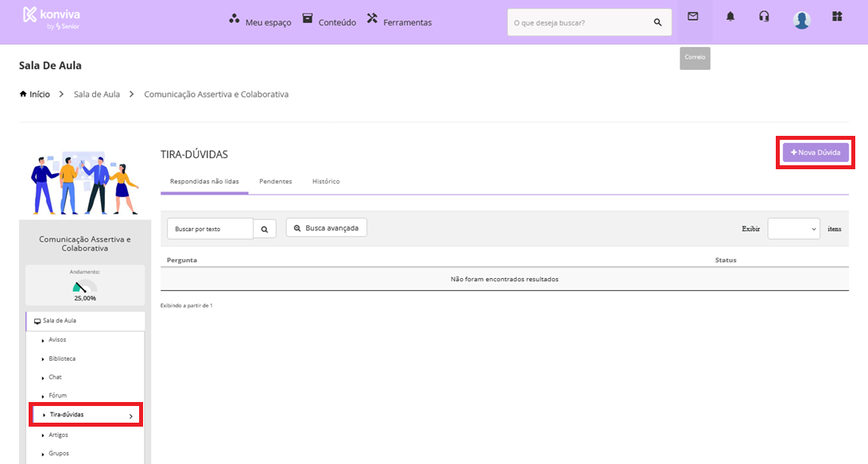The width and height of the screenshot is (868, 464).
Task: Open the Ferramentas menu
Action: pyautogui.click(x=399, y=21)
